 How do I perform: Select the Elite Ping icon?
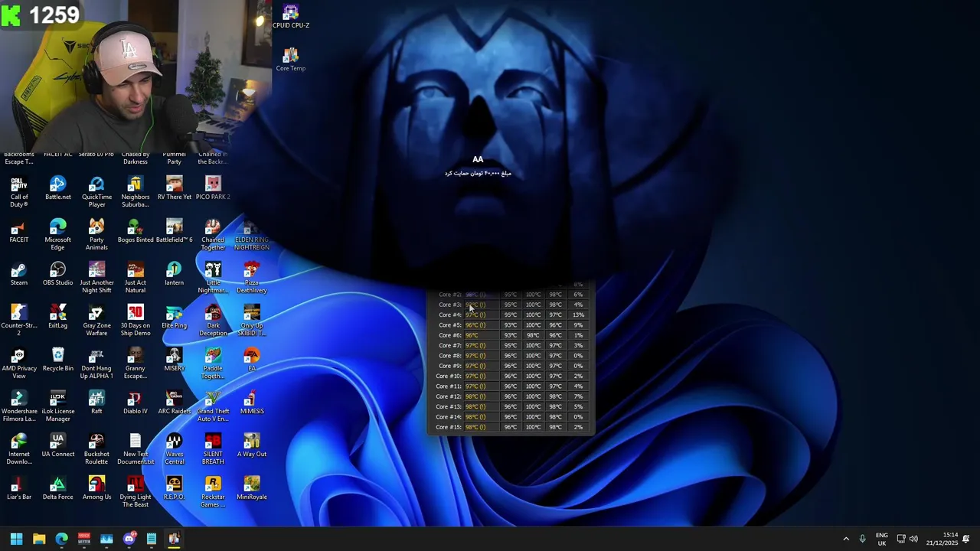[x=174, y=317]
